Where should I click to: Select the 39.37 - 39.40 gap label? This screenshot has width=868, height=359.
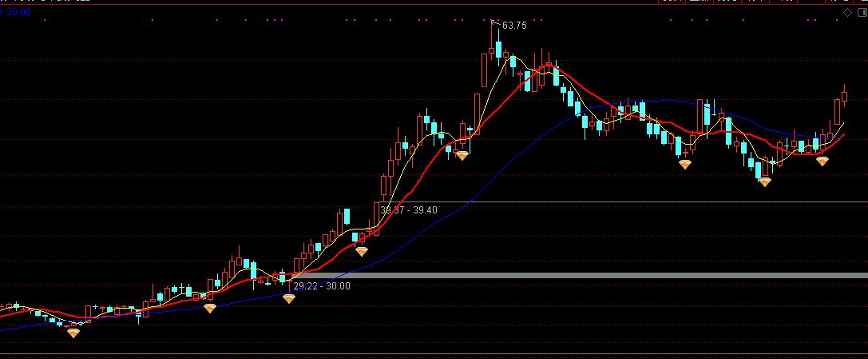pos(409,210)
